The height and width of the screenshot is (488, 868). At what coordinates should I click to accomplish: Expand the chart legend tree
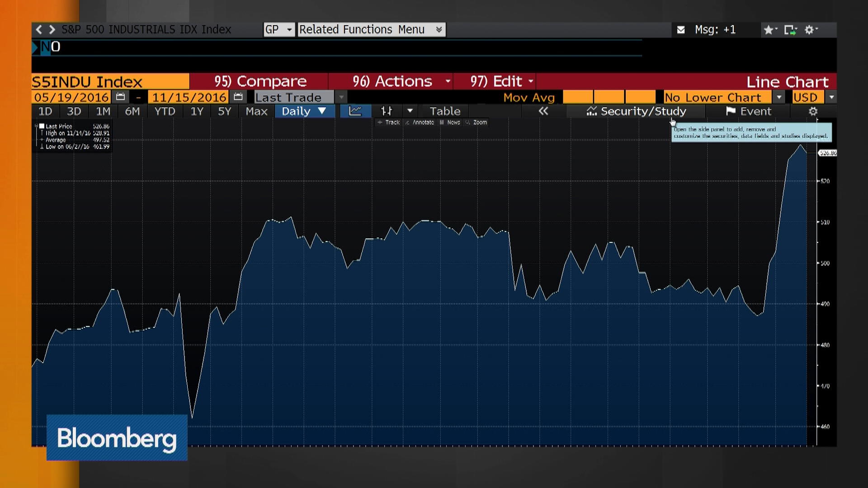tap(36, 127)
